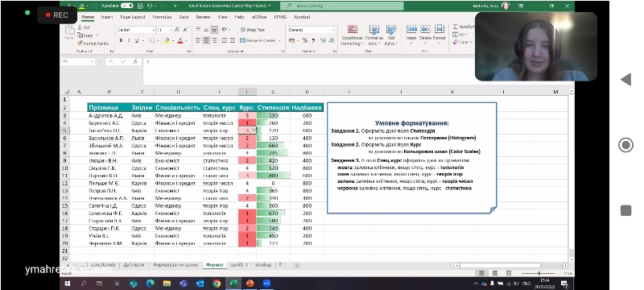Add a new sheet with plus button
Image resolution: width=644 pixels, height=290 pixels.
point(296,265)
